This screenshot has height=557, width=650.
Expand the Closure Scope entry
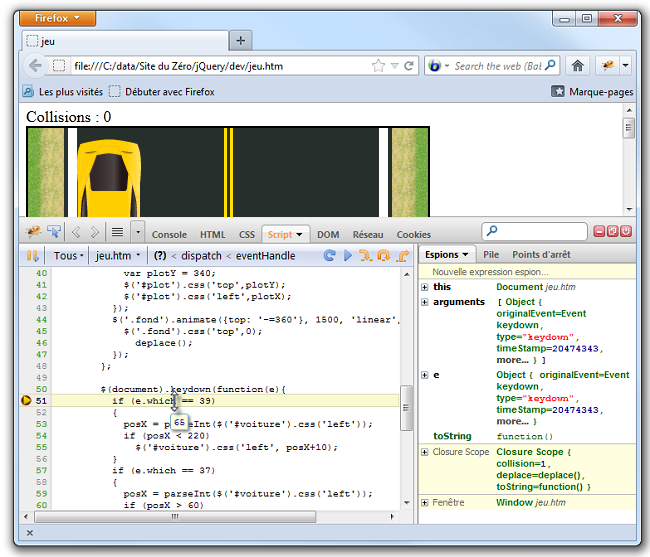425,452
